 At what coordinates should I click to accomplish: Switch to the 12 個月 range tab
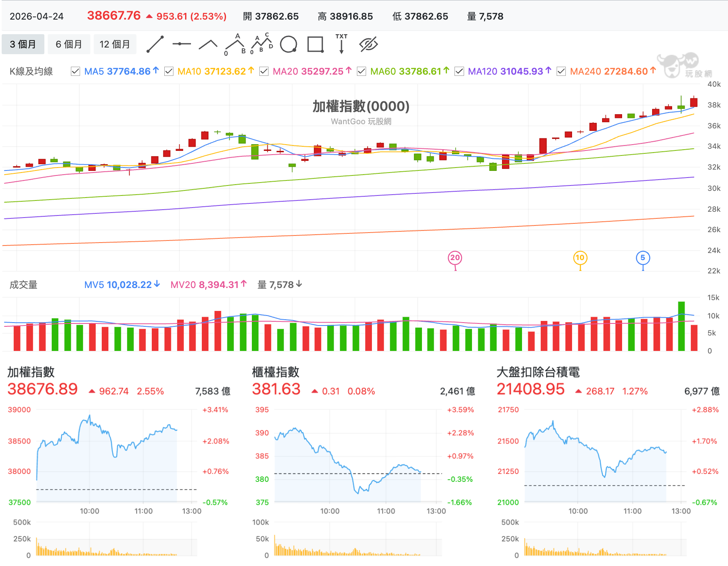(115, 44)
